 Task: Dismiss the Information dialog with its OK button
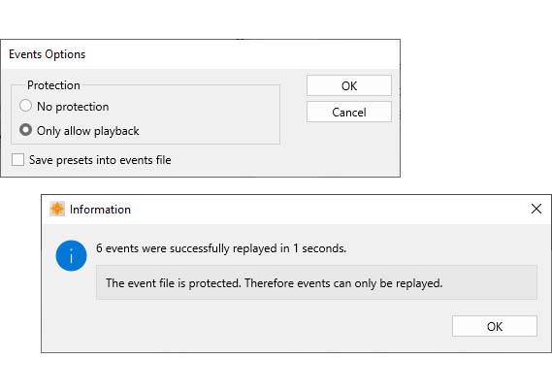point(494,326)
